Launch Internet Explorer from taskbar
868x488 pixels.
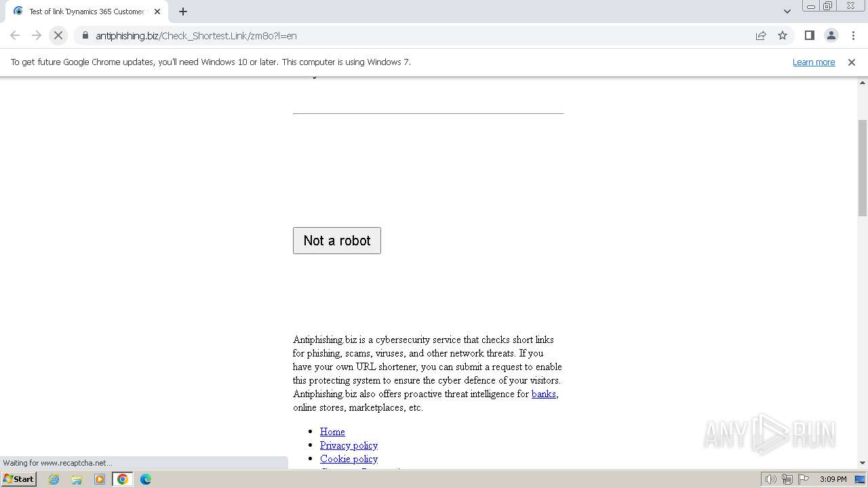(x=54, y=479)
